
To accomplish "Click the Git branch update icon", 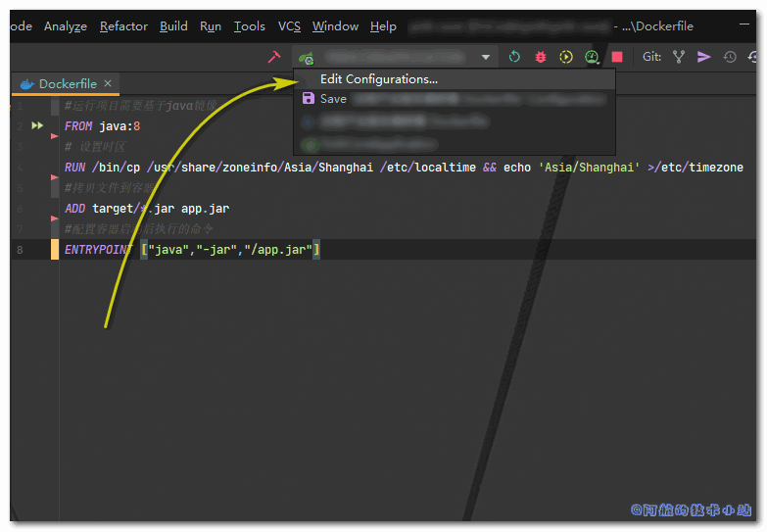I will 678,58.
